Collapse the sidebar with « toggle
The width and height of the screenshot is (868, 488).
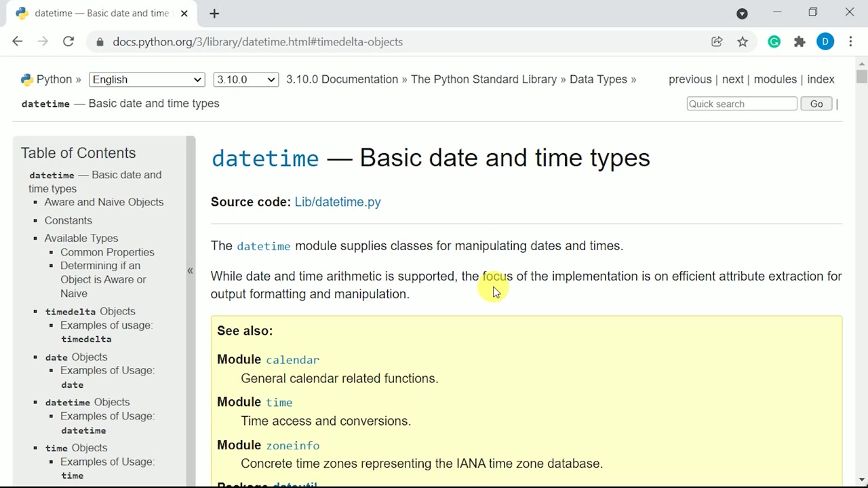click(190, 270)
